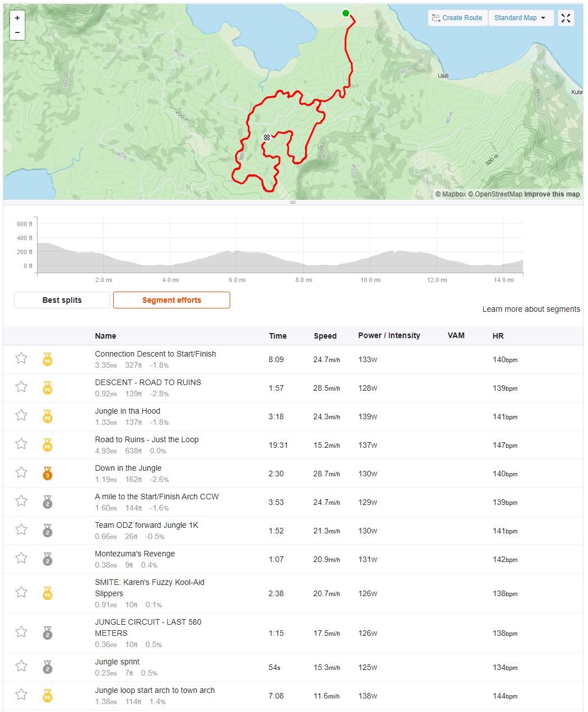Select the Segment efforts tab
The height and width of the screenshot is (712, 588).
click(171, 300)
